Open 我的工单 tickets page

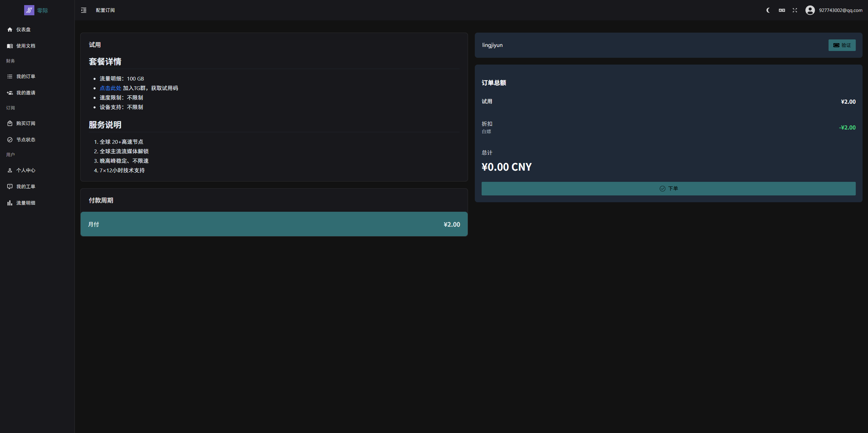point(26,187)
